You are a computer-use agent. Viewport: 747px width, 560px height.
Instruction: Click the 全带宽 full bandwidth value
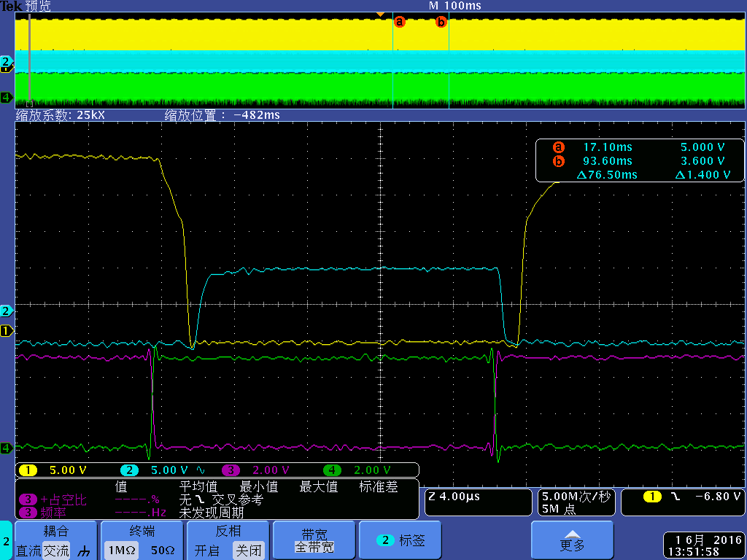pos(314,547)
